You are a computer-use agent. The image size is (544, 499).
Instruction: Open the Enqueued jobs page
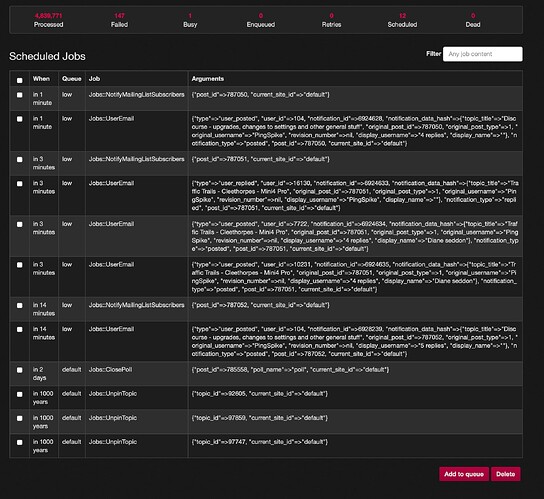(261, 20)
